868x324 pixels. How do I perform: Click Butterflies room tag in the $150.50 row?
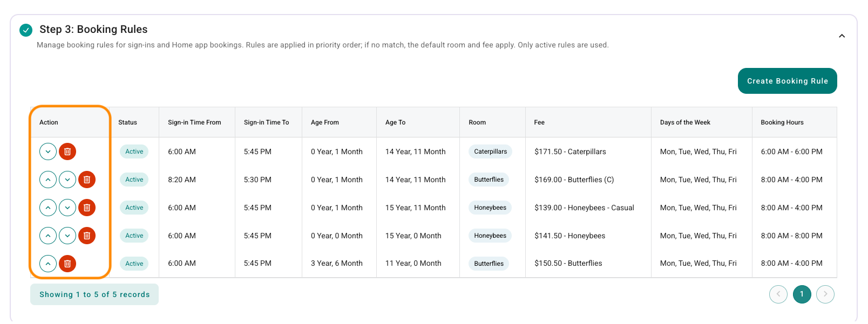click(489, 264)
